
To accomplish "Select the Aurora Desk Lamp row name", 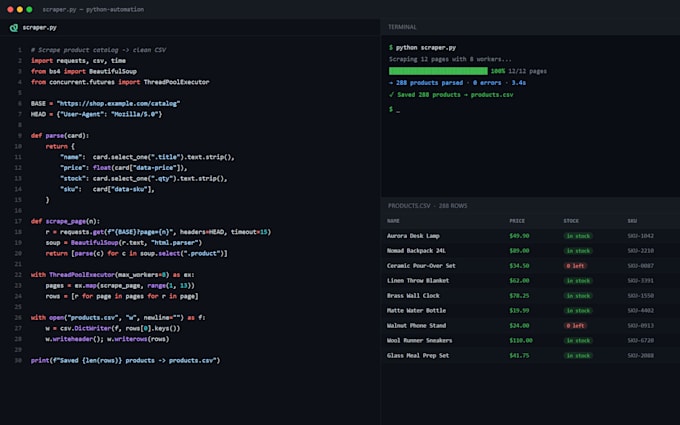I will point(413,236).
